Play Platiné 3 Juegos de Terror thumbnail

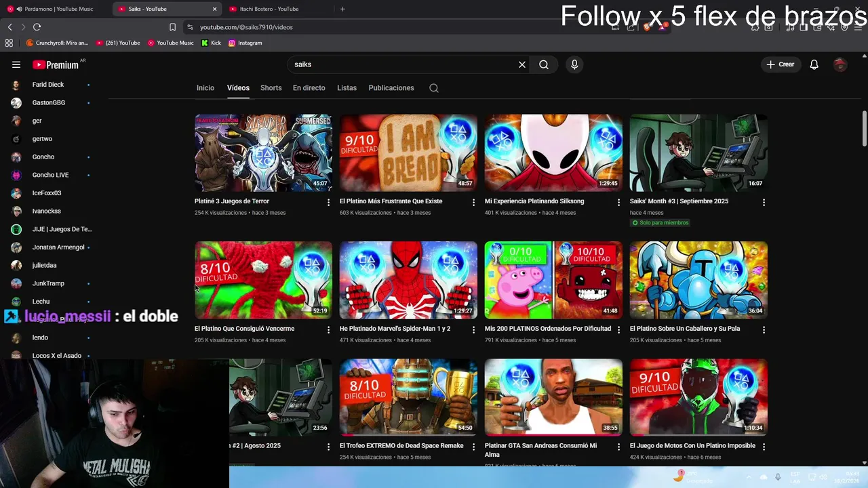pyautogui.click(x=263, y=152)
